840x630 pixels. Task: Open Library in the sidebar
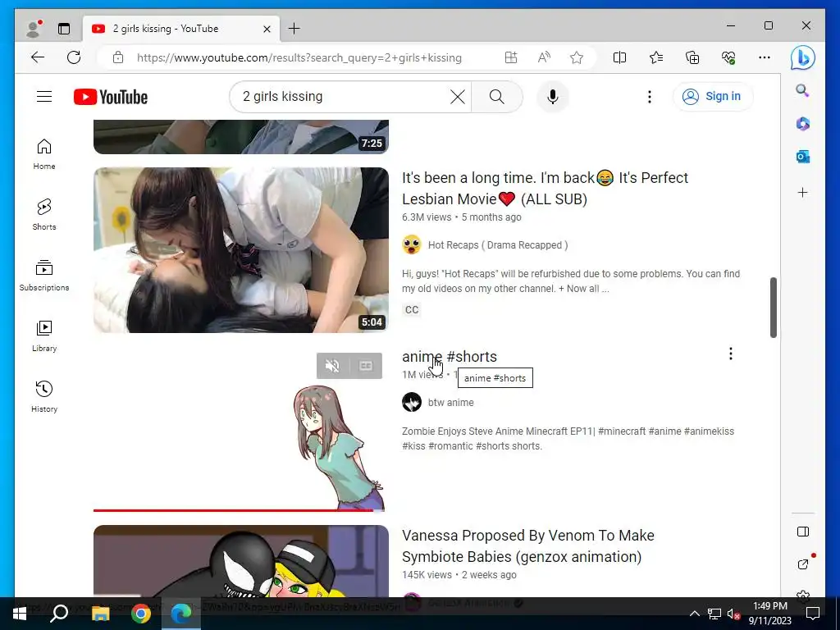point(44,336)
